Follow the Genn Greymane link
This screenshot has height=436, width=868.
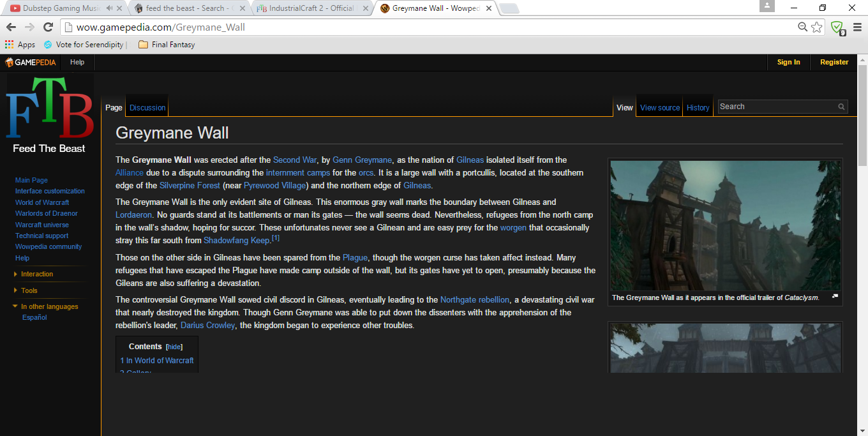pyautogui.click(x=363, y=160)
